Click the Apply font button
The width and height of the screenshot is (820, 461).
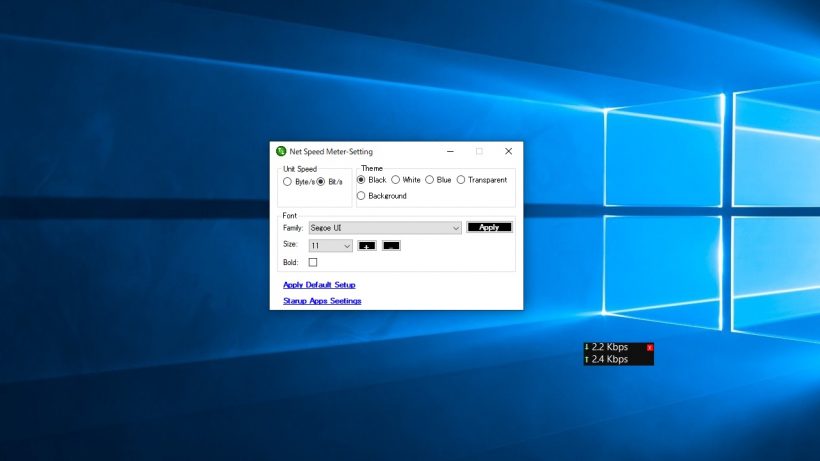(489, 227)
